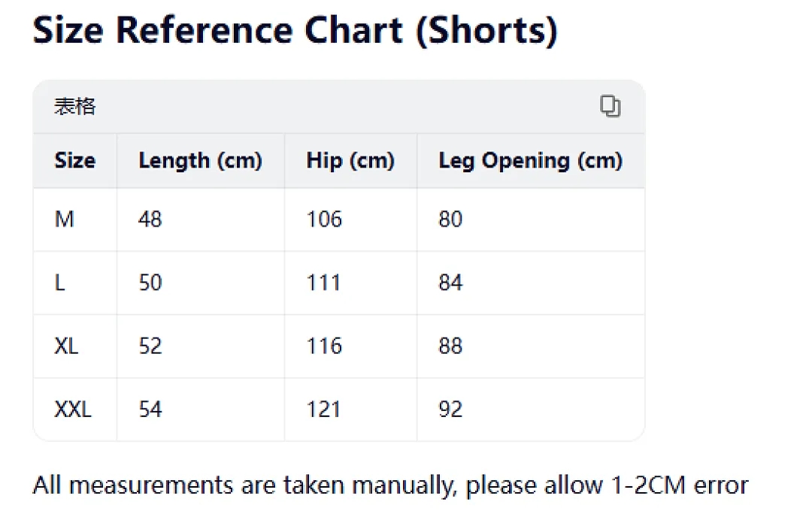Select the Leg Opening (cm) header

530,161
